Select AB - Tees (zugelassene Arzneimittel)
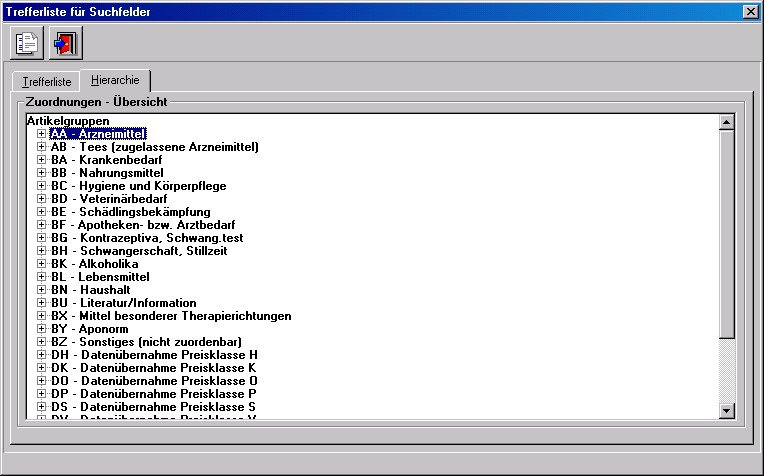 (154, 147)
